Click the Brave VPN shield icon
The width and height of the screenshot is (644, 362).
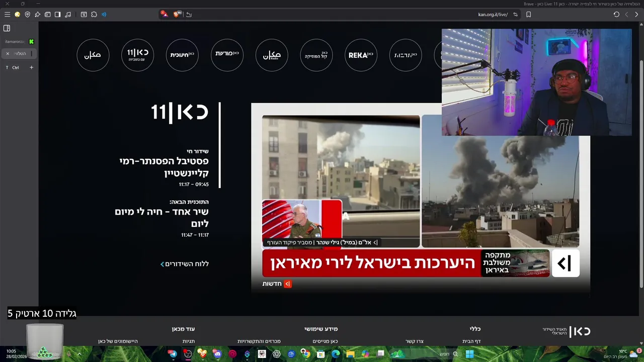tap(27, 15)
